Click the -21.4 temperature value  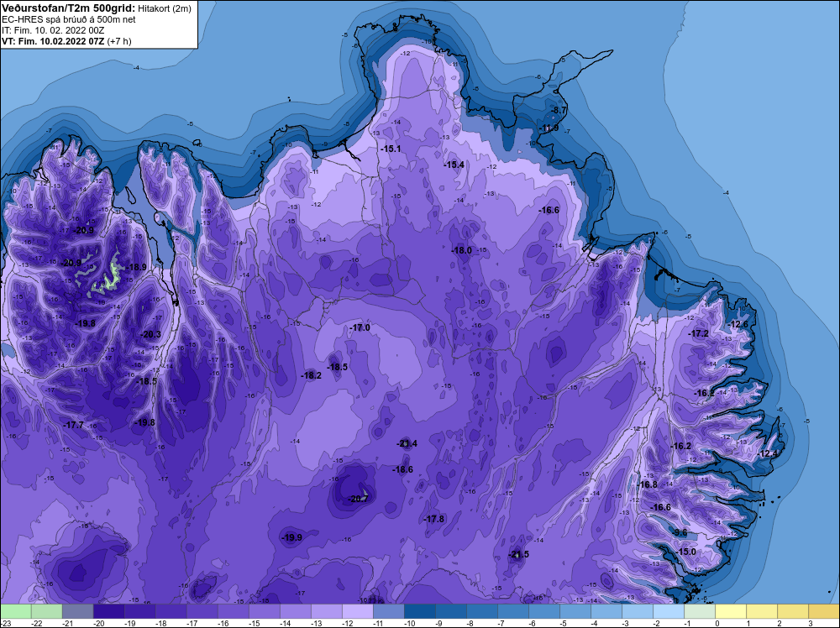click(407, 443)
